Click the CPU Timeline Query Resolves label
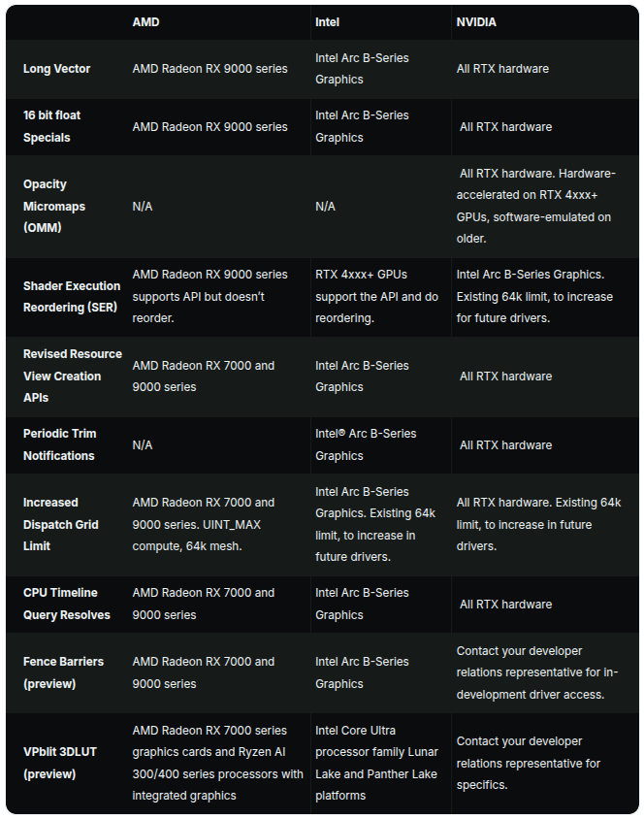The width and height of the screenshot is (644, 819). click(x=67, y=604)
